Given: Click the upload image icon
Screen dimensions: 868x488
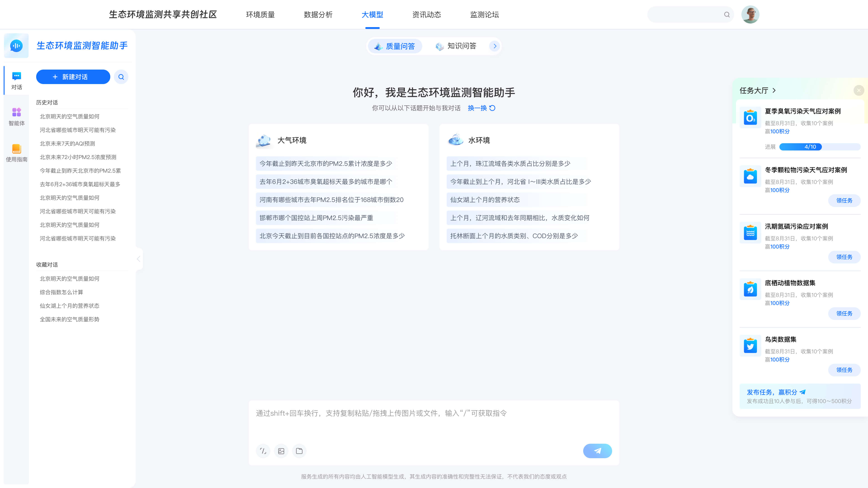Looking at the screenshot, I should 281,451.
